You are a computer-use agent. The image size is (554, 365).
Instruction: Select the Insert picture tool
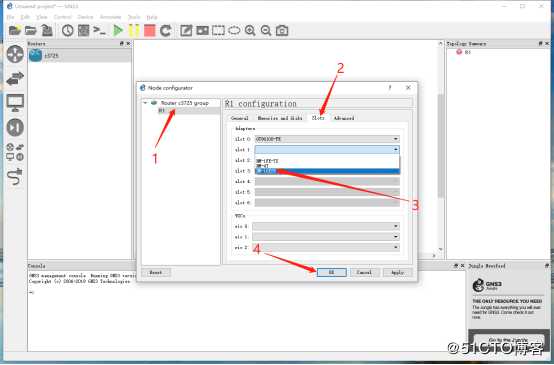coord(202,31)
